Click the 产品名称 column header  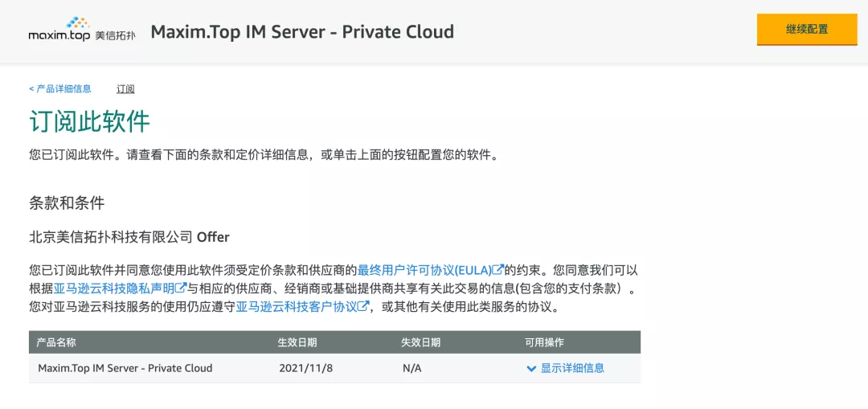(56, 342)
